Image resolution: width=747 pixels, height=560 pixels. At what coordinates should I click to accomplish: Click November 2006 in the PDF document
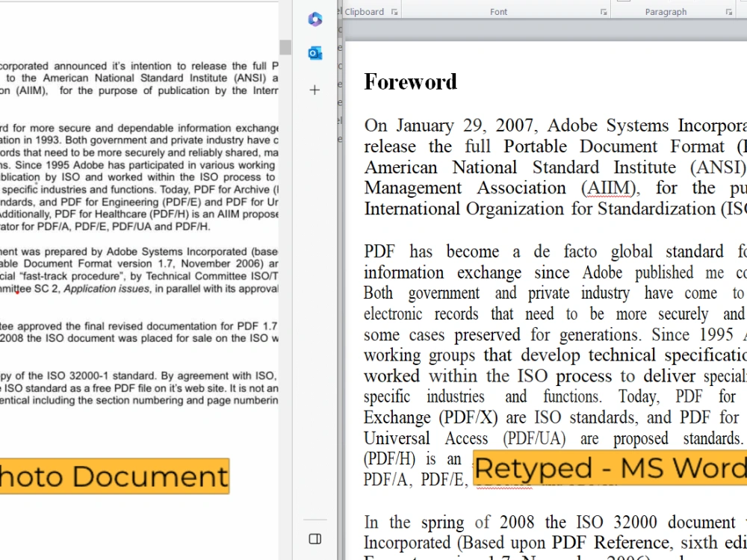coord(222,264)
